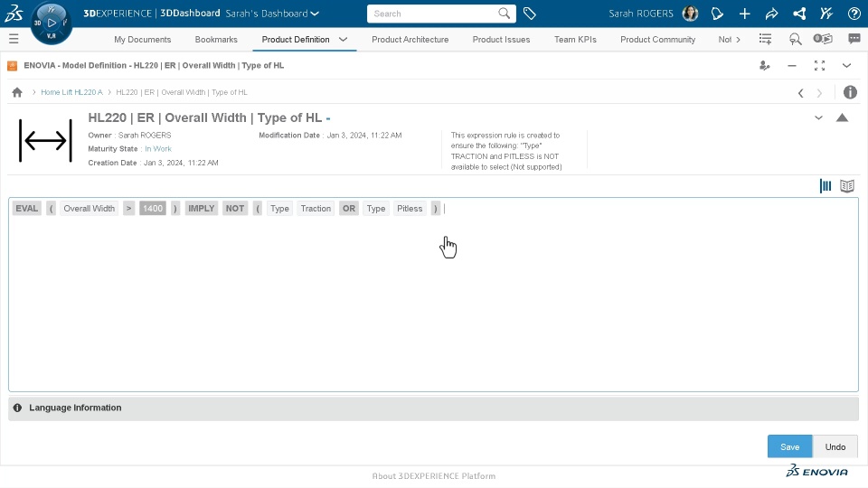The image size is (868, 488).
Task: Select the OR operator token
Action: point(349,209)
